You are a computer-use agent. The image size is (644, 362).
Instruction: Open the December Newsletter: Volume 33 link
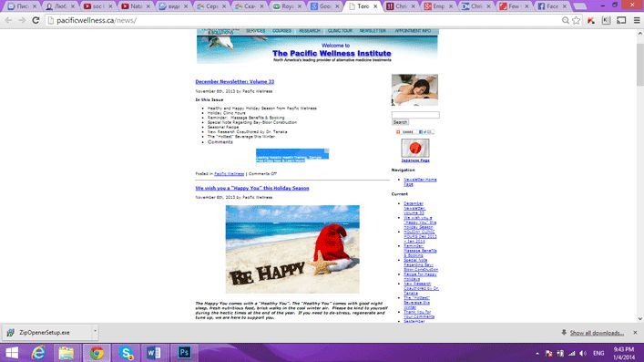click(x=234, y=81)
